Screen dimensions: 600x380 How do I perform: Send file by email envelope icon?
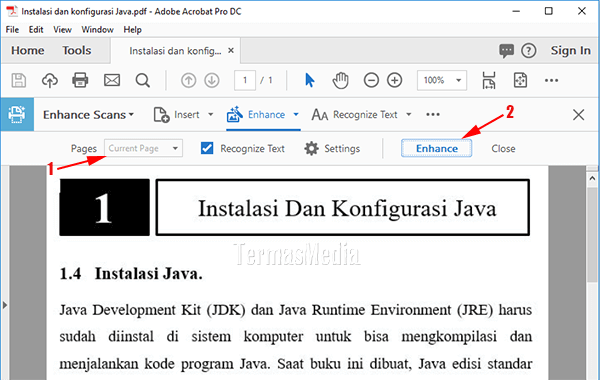coord(112,80)
